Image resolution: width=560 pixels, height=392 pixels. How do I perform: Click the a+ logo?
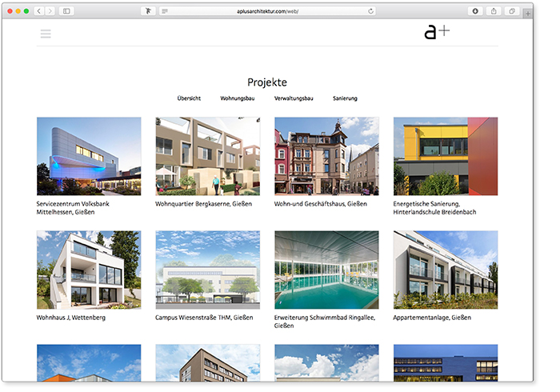[x=437, y=32]
